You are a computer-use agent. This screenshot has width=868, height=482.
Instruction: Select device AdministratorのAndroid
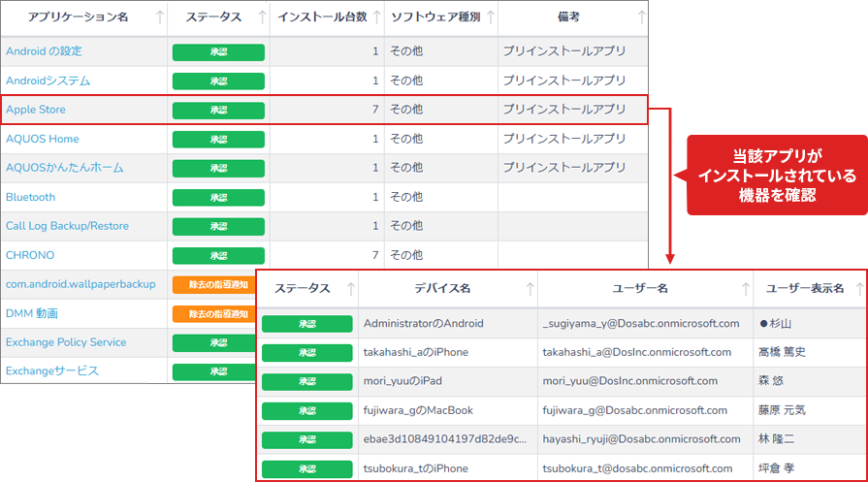click(x=424, y=323)
